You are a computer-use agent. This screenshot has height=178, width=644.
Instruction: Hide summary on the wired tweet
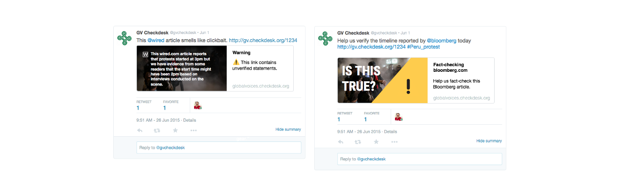point(288,129)
